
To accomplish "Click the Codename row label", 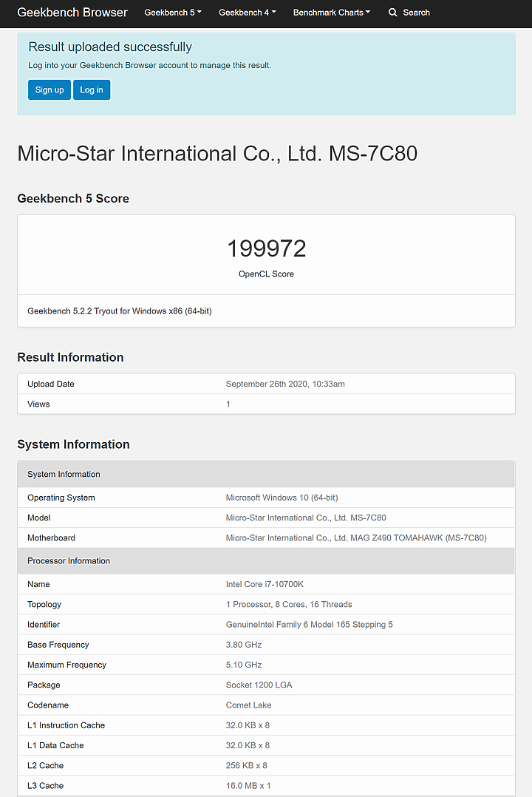I will click(x=48, y=705).
